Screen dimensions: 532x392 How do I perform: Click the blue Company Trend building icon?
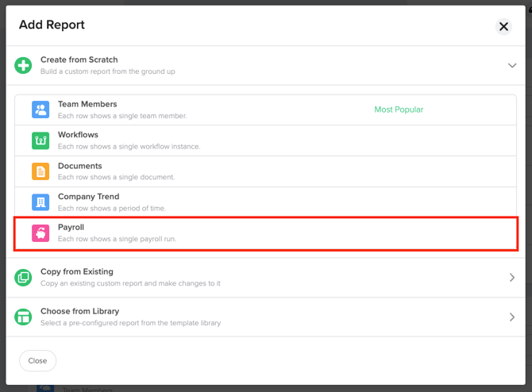coord(40,202)
